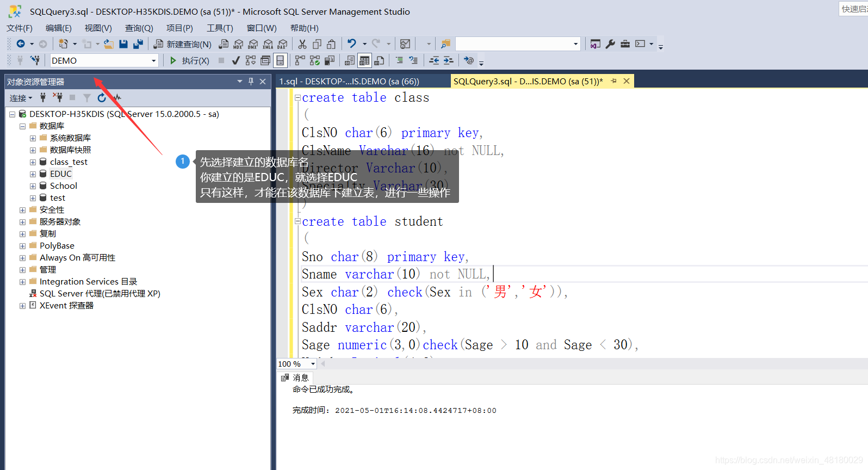This screenshot has height=470, width=868.
Task: Save the file with the single disk icon
Action: (x=123, y=44)
